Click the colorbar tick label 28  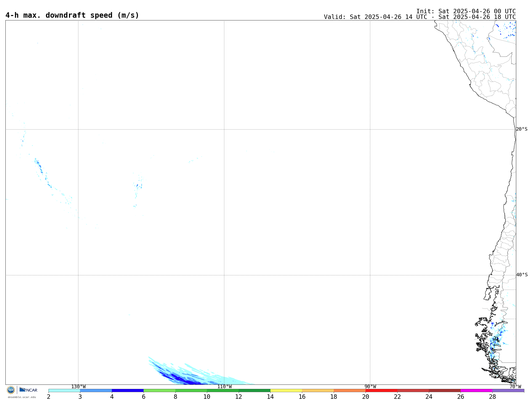coord(492,397)
